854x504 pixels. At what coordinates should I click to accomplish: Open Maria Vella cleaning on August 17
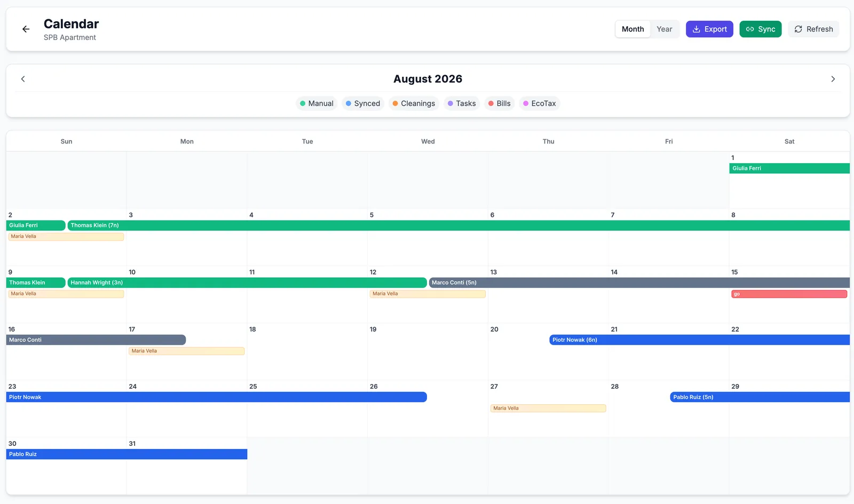[187, 351]
